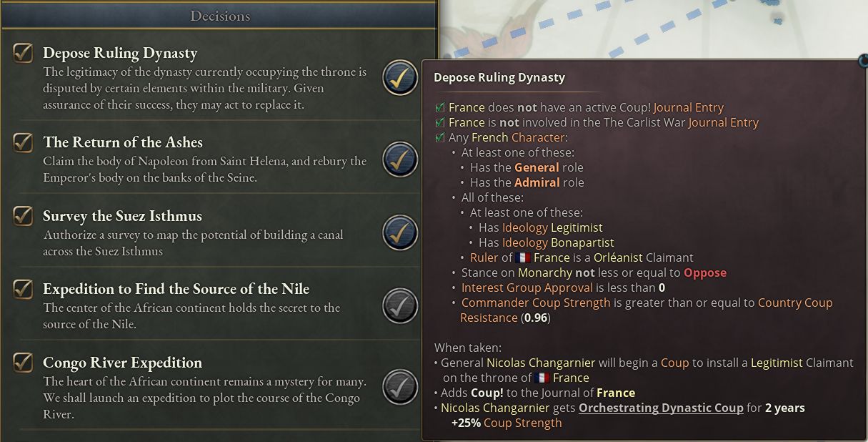Select the Congo River Expedition title

(122, 363)
